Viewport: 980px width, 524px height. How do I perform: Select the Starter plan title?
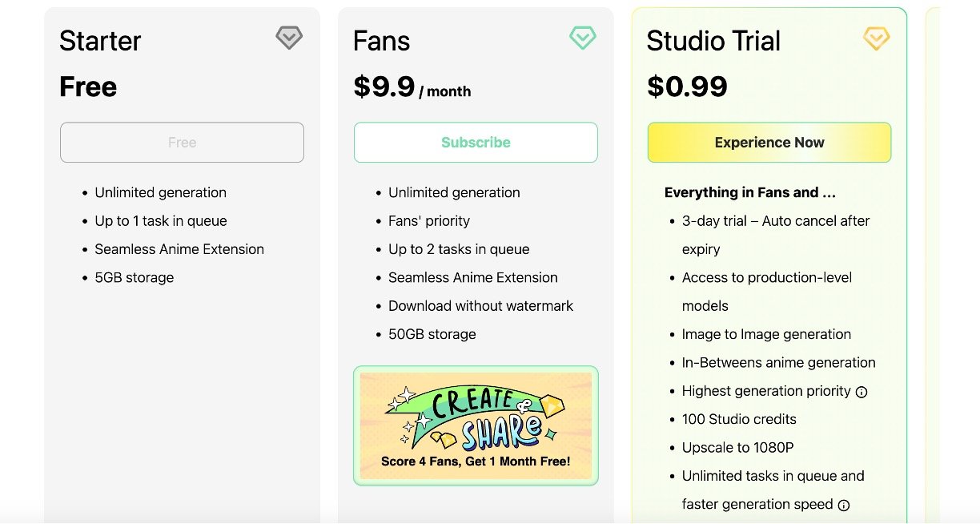[x=100, y=41]
